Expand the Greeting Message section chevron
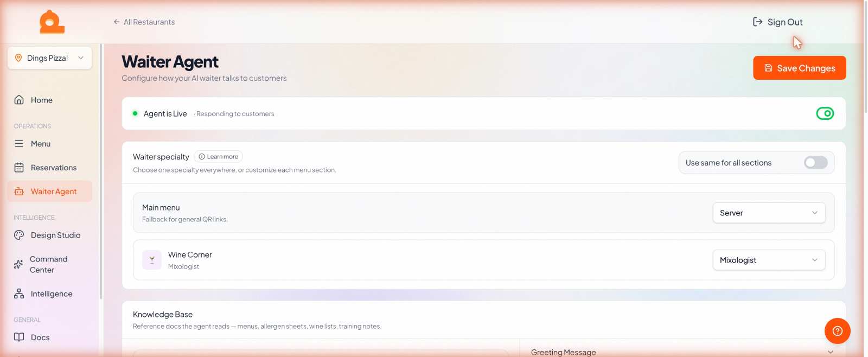The height and width of the screenshot is (357, 868). click(x=831, y=352)
